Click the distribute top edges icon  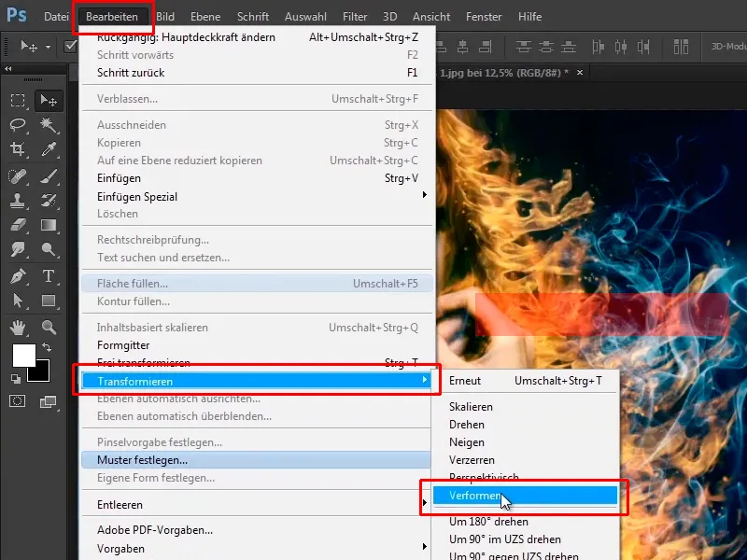pyautogui.click(x=524, y=47)
